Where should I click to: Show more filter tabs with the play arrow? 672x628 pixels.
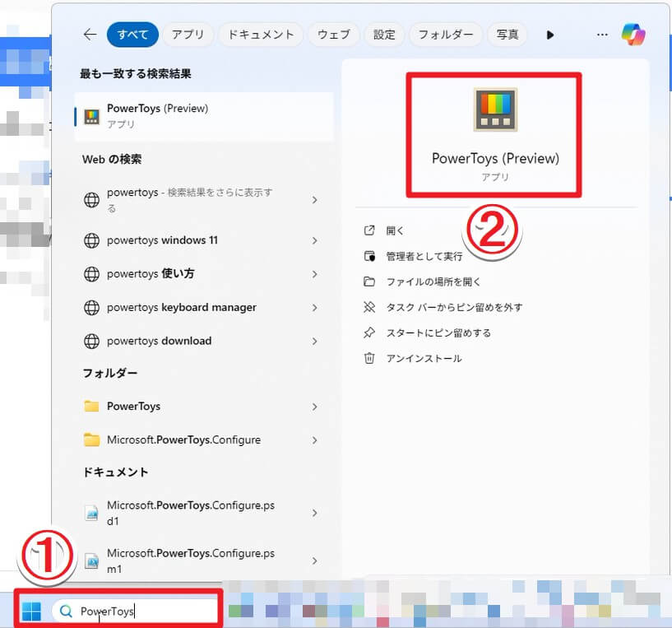550,35
